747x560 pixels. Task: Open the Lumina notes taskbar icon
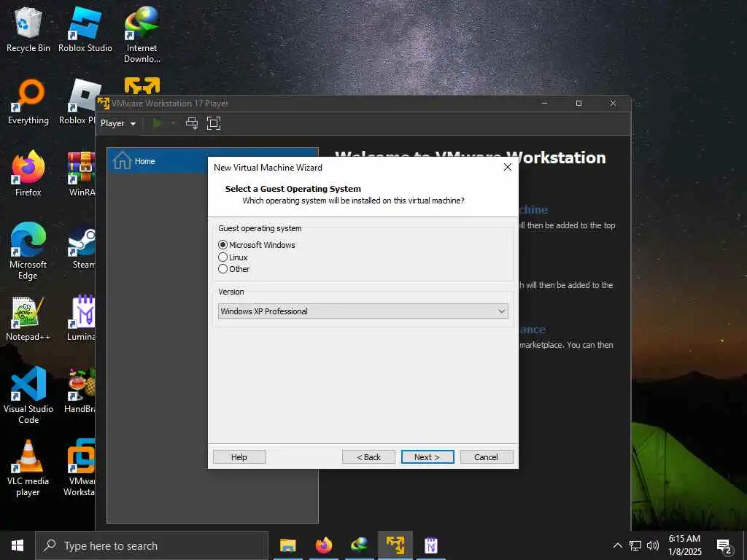tap(430, 545)
